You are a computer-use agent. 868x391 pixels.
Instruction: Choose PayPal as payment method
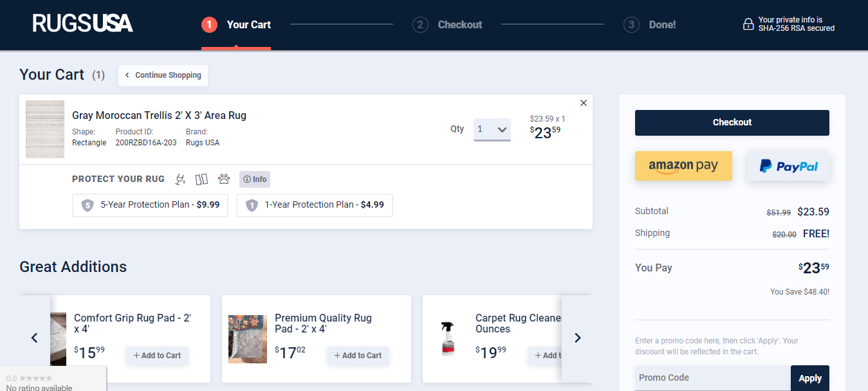coord(788,167)
